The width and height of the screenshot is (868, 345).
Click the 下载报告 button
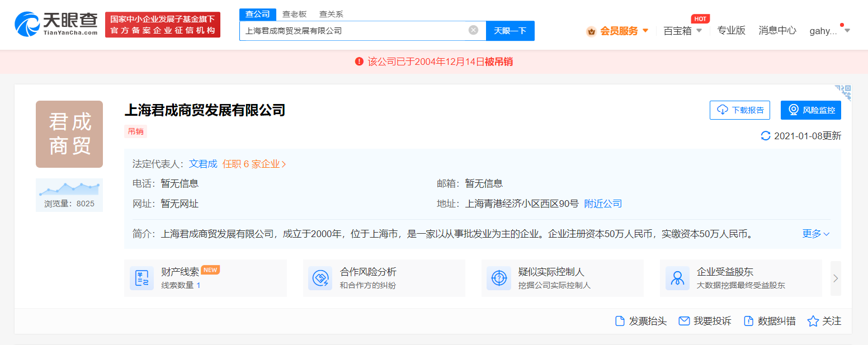click(x=739, y=110)
